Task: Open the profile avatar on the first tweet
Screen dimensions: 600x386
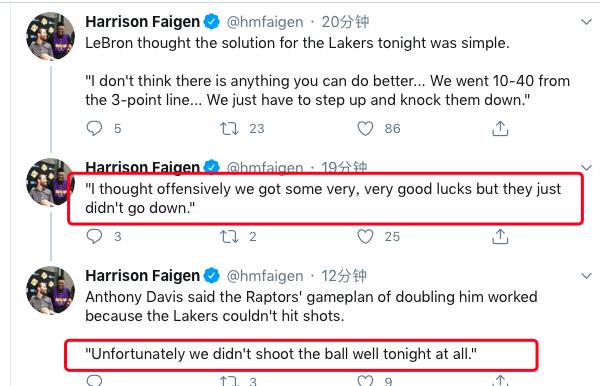Action: (x=51, y=36)
